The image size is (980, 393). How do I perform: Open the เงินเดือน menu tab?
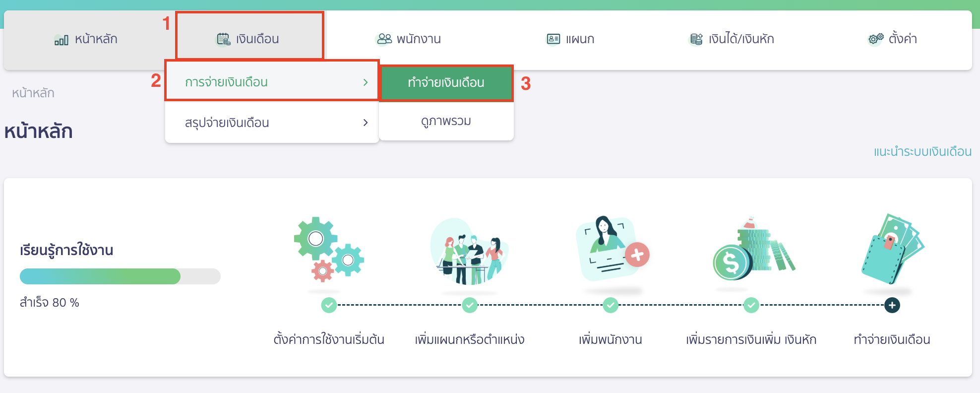(249, 37)
